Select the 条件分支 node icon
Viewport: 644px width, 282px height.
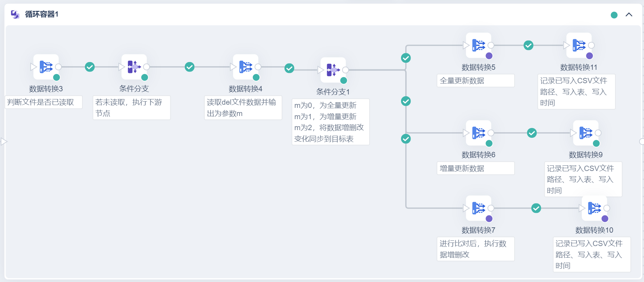[134, 67]
